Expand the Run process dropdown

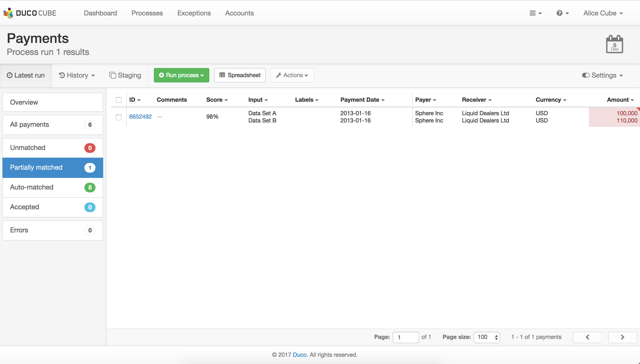pos(181,75)
